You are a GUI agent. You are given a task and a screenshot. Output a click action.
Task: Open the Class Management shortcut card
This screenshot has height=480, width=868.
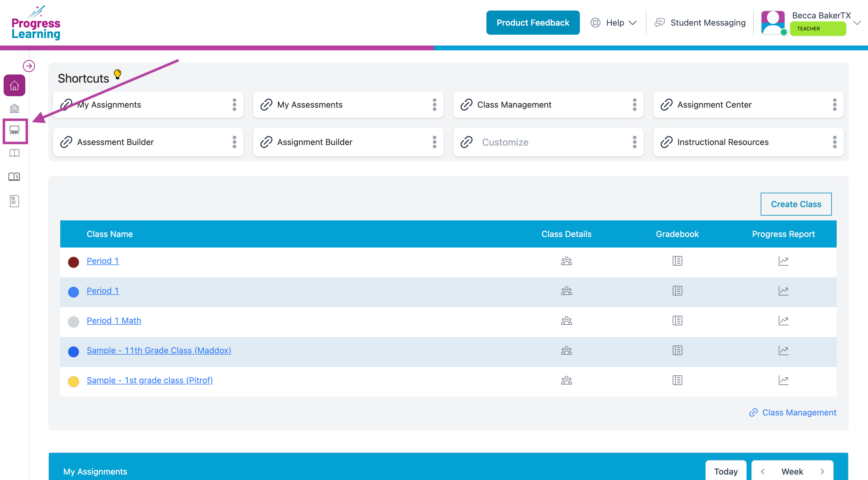point(549,105)
